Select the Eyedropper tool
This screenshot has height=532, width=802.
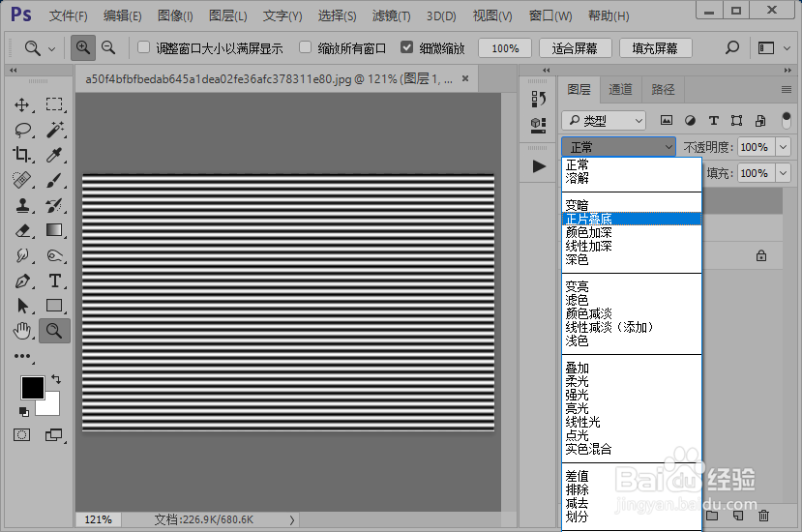click(54, 155)
